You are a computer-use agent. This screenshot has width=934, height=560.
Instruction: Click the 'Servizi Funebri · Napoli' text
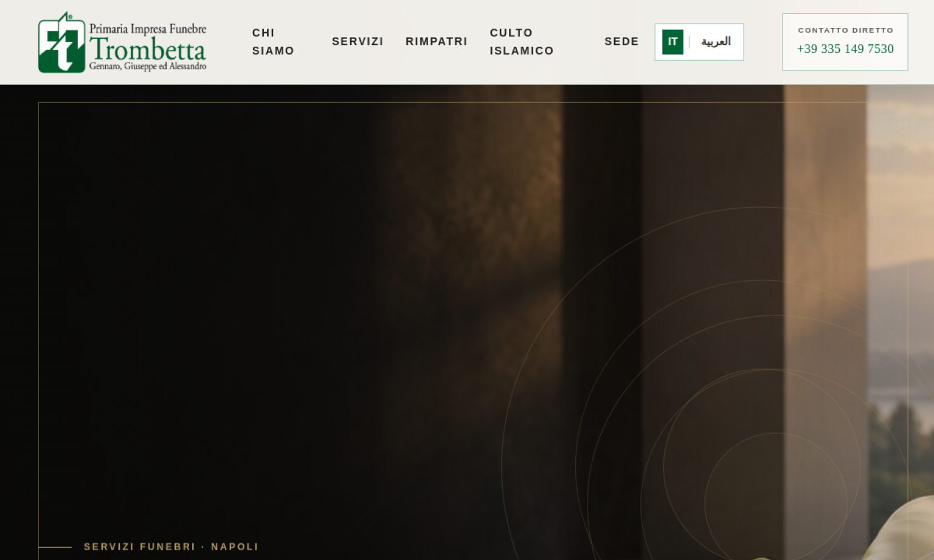(x=171, y=547)
